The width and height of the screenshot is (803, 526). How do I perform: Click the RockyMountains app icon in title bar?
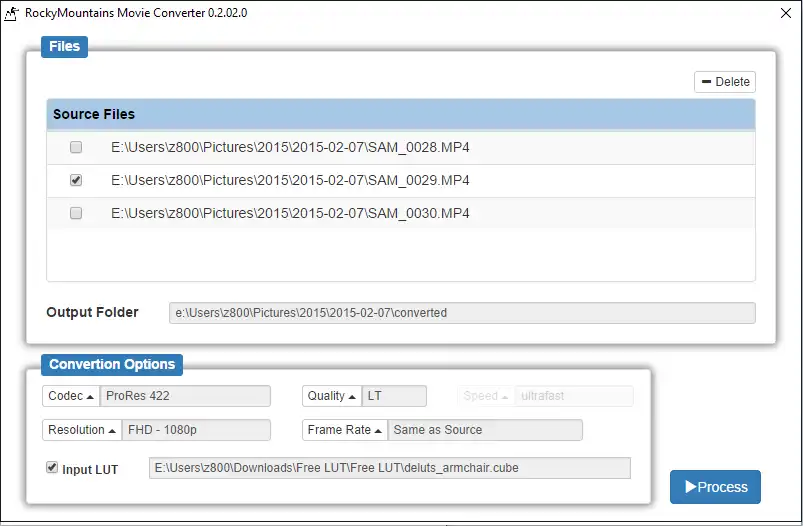[11, 13]
